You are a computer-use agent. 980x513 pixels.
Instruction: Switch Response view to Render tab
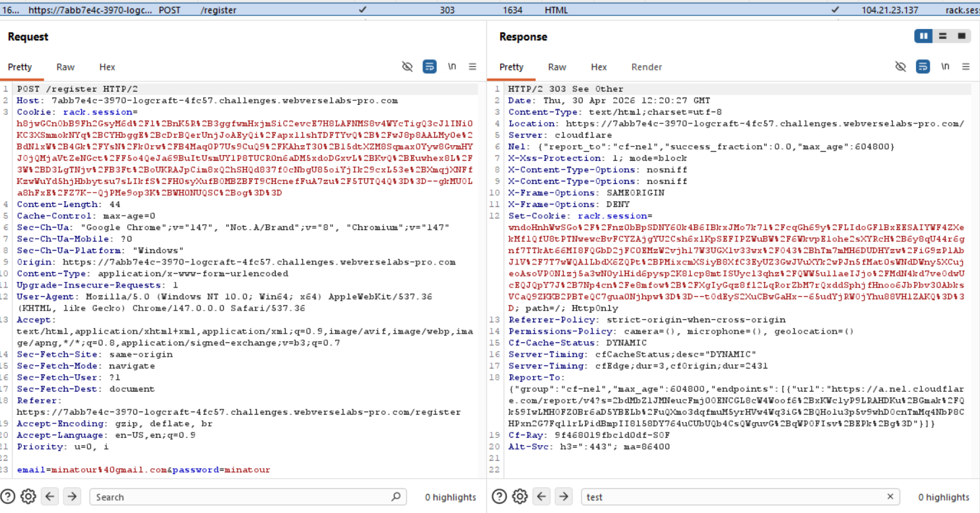(647, 67)
